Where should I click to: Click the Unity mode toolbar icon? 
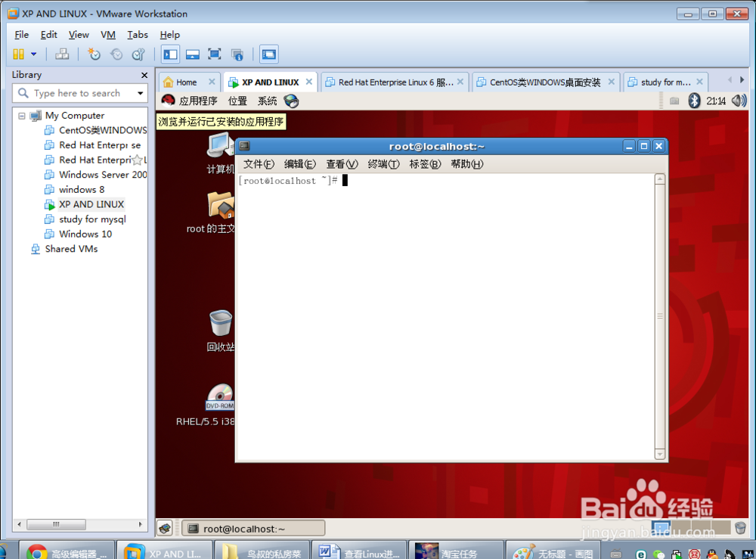[237, 54]
